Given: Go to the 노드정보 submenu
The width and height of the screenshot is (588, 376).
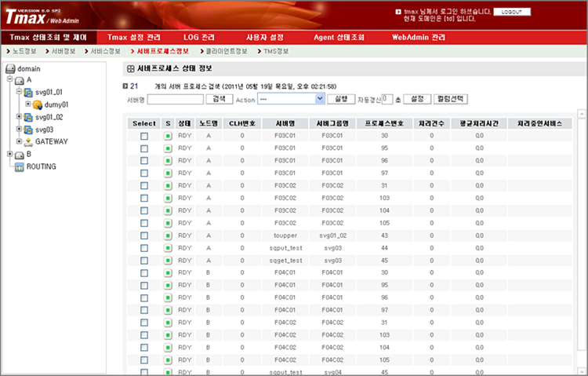Looking at the screenshot, I should click(24, 52).
